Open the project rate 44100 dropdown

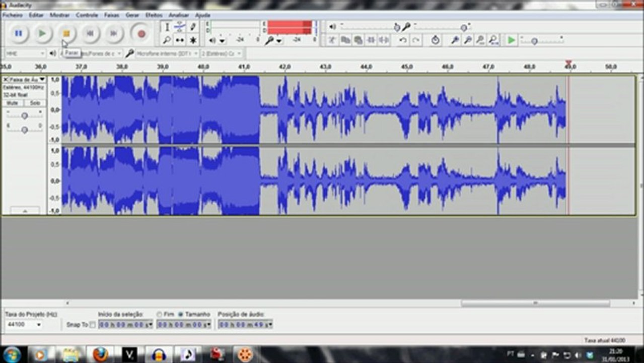click(24, 324)
